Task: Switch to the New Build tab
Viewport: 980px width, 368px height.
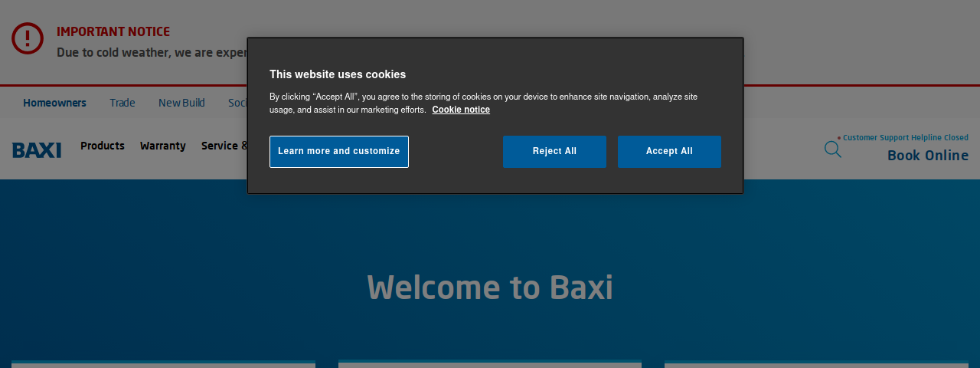Action: 181,103
